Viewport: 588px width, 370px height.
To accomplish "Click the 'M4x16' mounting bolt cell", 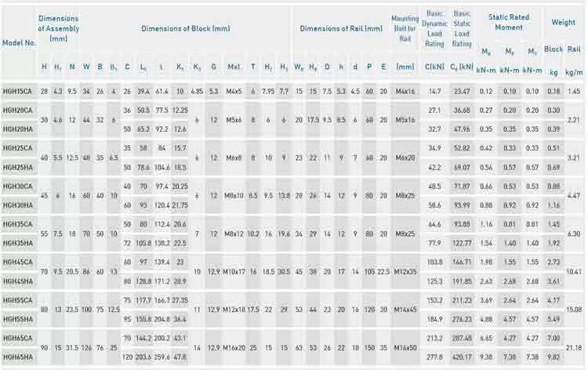I will tap(405, 91).
